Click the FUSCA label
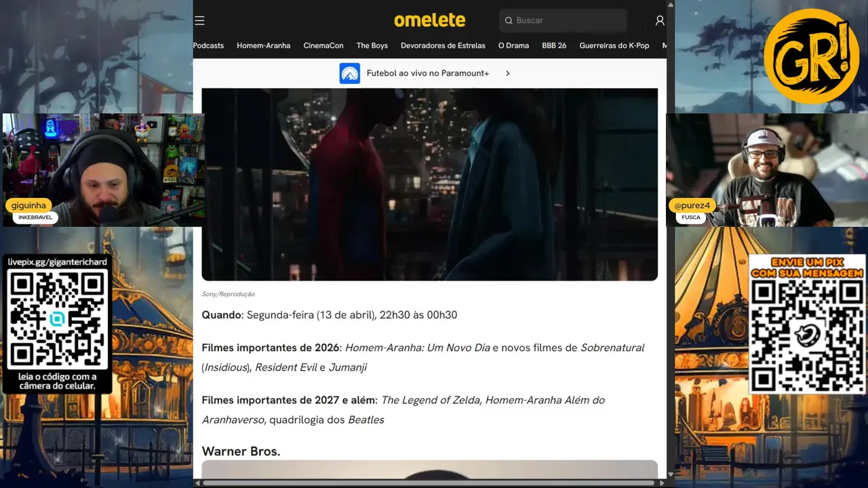The image size is (868, 488). pos(691,218)
